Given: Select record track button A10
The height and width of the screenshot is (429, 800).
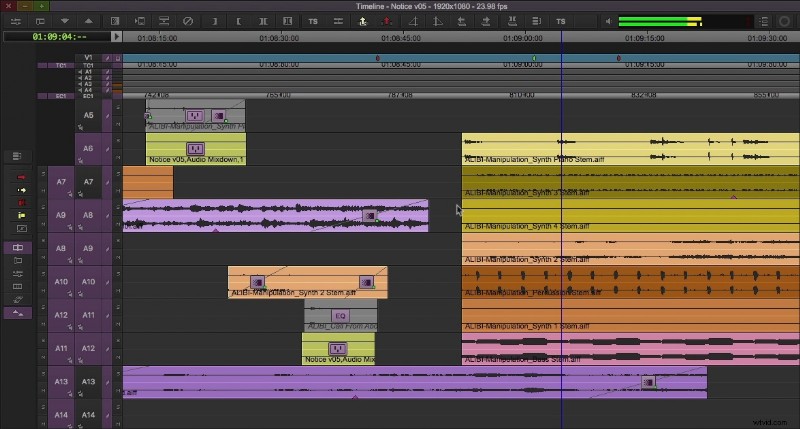Looking at the screenshot, I should pyautogui.click(x=88, y=282).
